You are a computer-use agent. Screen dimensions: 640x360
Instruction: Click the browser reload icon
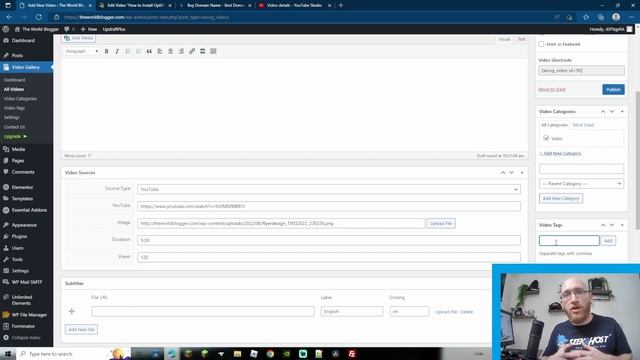39,17
